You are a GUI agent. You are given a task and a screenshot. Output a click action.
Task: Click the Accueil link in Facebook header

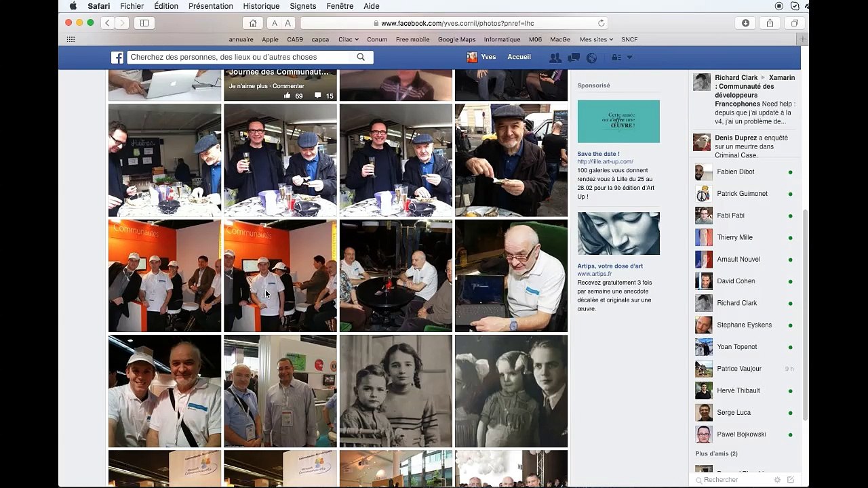tap(519, 57)
